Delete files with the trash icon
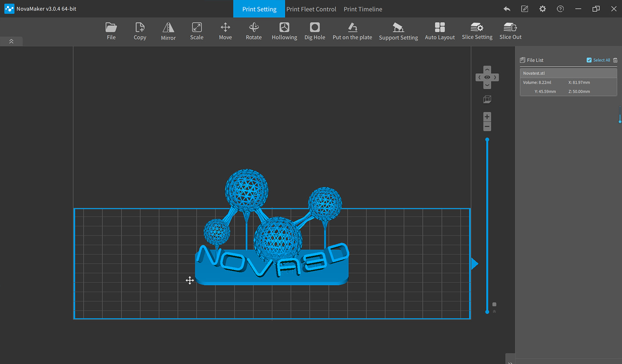Screen dimensions: 622x364 (x=615, y=60)
